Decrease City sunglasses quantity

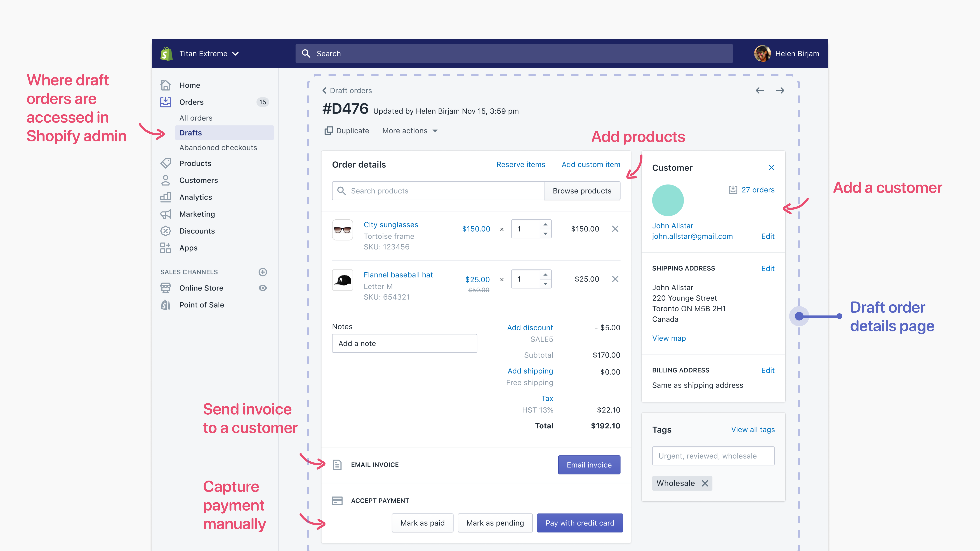click(546, 234)
